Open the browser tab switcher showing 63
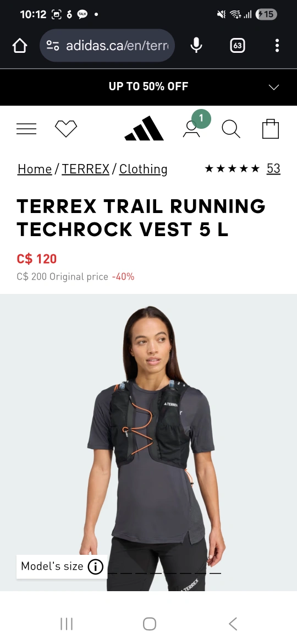297x644 pixels. coord(237,46)
